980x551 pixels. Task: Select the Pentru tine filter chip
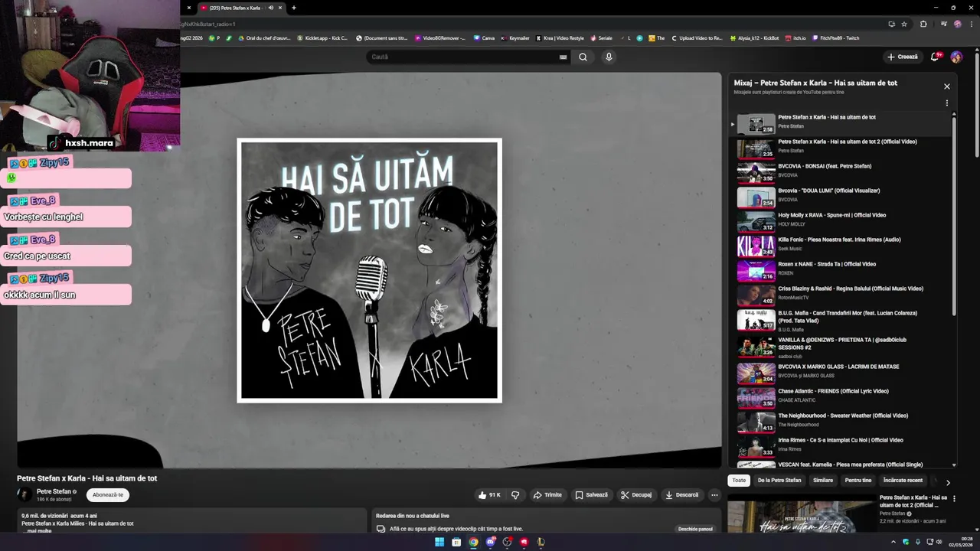tap(858, 481)
